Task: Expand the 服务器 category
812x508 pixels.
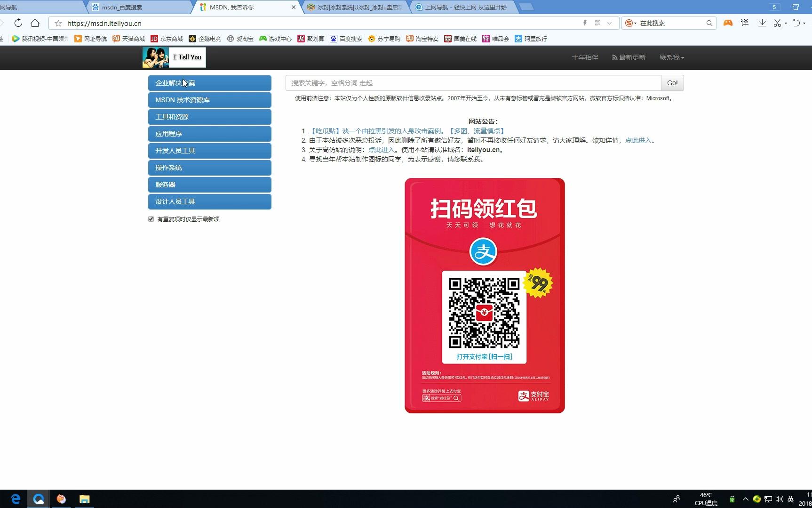Action: click(x=210, y=185)
